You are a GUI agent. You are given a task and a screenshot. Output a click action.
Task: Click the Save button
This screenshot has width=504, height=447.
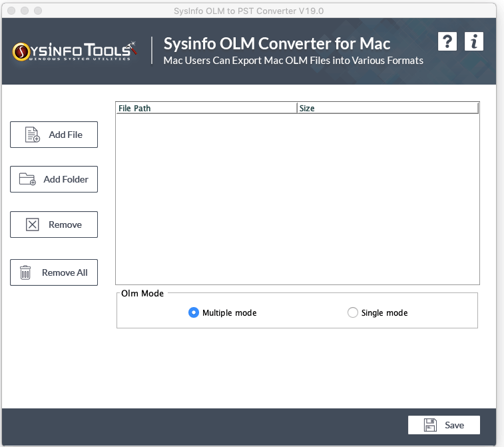click(x=444, y=425)
